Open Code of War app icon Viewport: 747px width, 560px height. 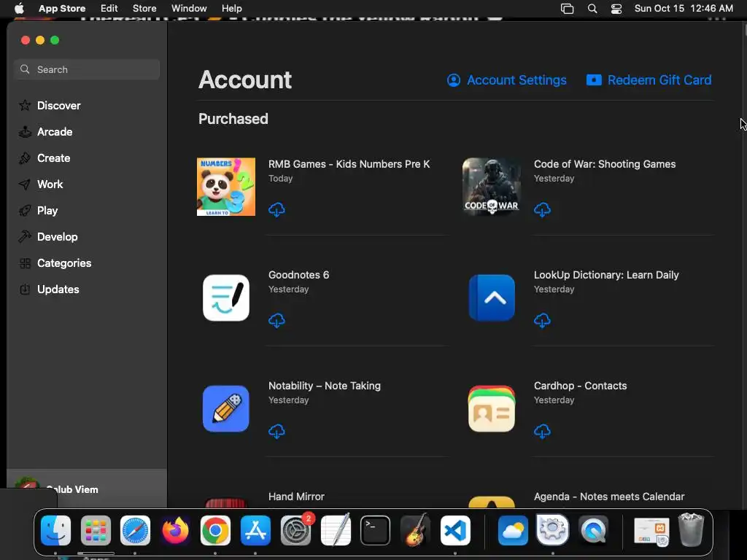(491, 187)
